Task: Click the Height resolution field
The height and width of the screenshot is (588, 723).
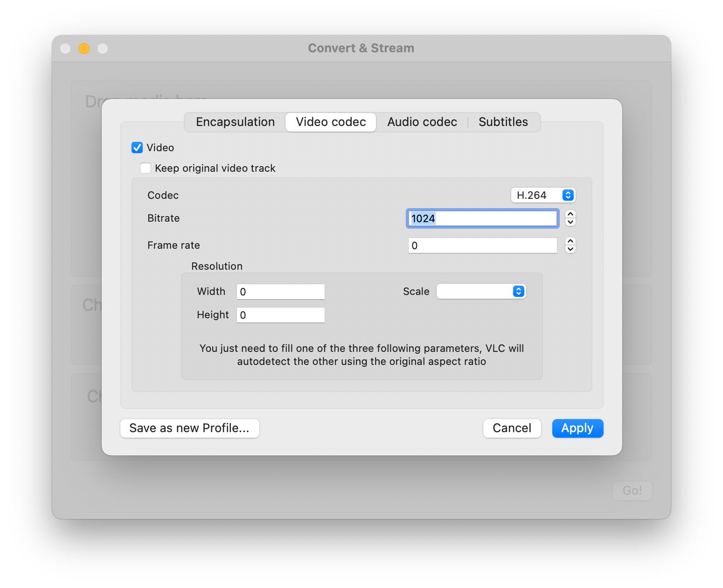Action: pyautogui.click(x=280, y=315)
